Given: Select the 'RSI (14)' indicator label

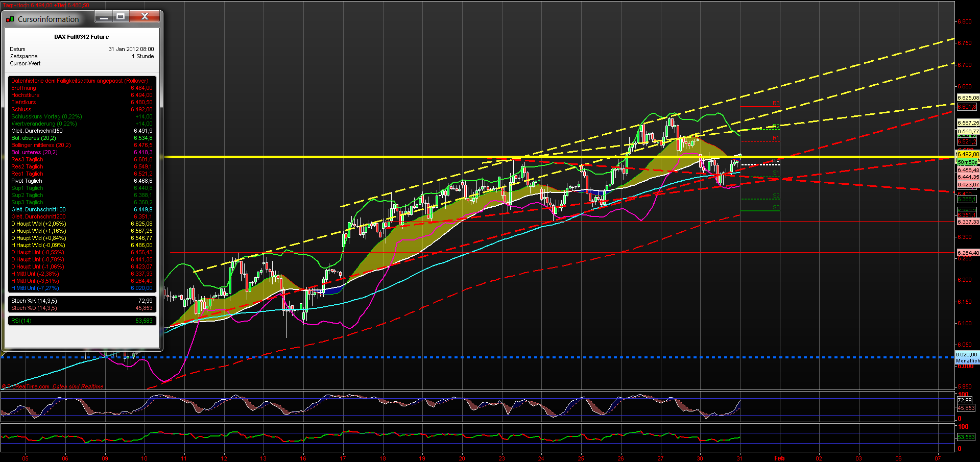Looking at the screenshot, I should tap(21, 321).
